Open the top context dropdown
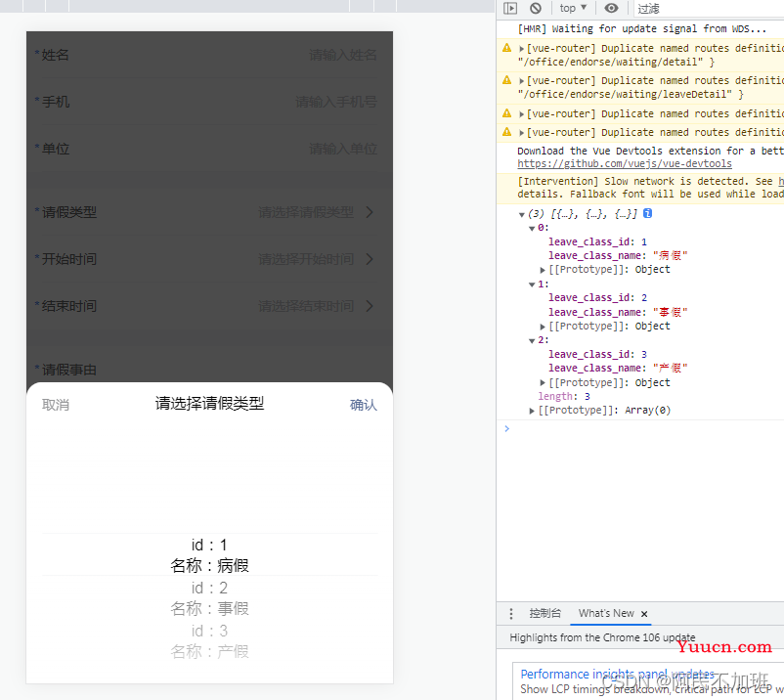Image resolution: width=784 pixels, height=700 pixels. point(573,8)
